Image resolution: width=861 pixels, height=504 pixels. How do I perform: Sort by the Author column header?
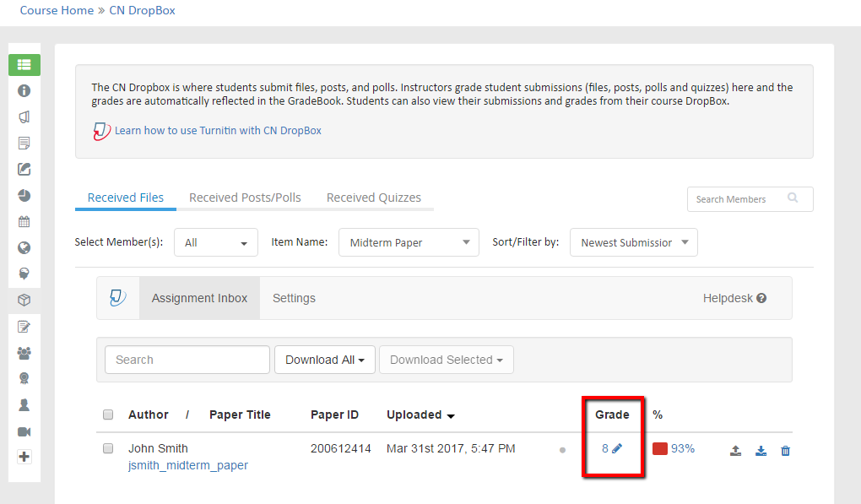coord(149,415)
